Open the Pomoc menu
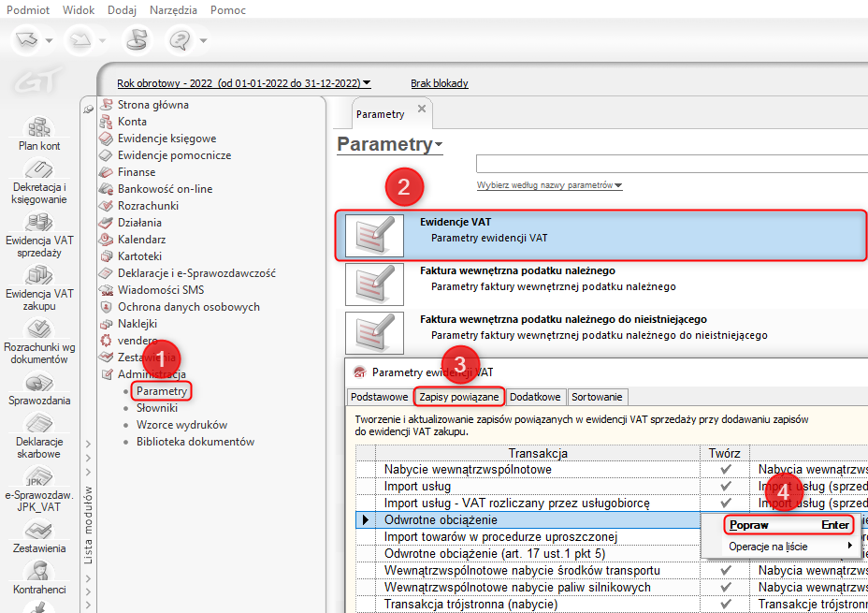 point(228,10)
